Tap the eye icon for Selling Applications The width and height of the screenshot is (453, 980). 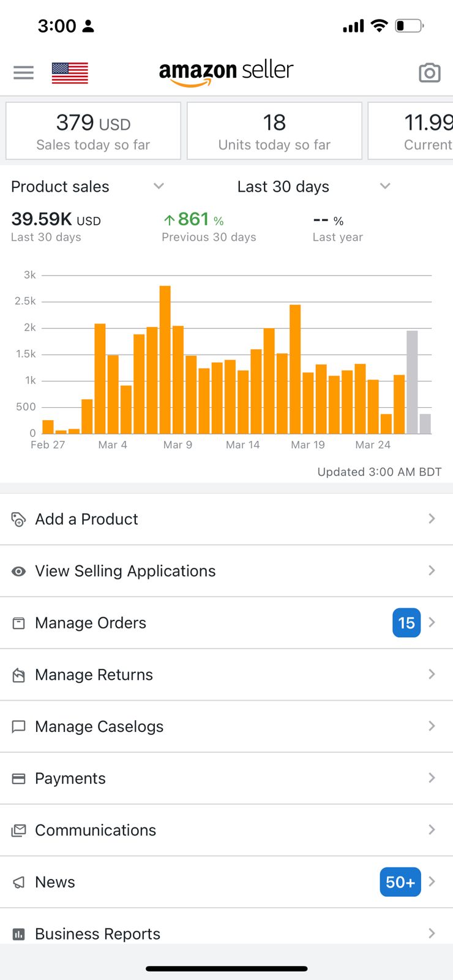19,571
